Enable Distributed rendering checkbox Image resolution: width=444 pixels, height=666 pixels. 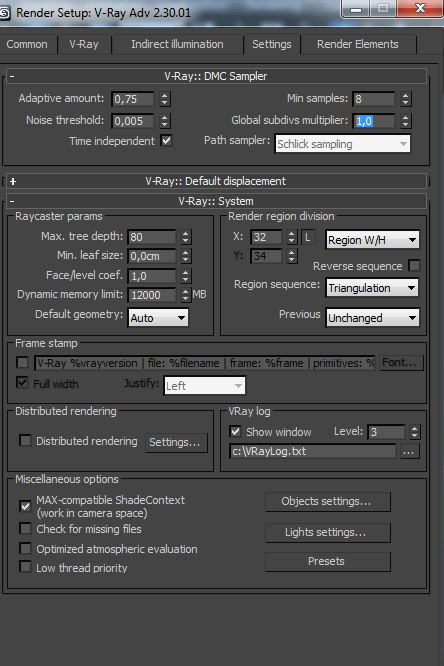(25, 440)
